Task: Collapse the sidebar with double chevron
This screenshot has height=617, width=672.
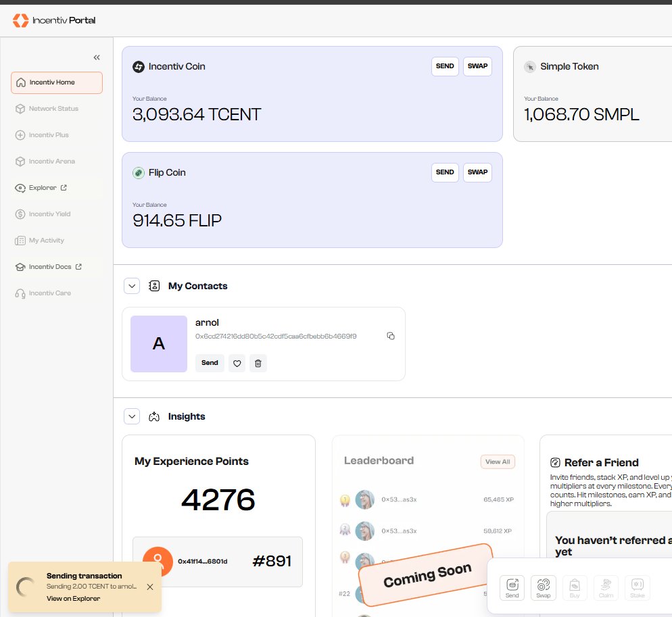Action: coord(97,57)
